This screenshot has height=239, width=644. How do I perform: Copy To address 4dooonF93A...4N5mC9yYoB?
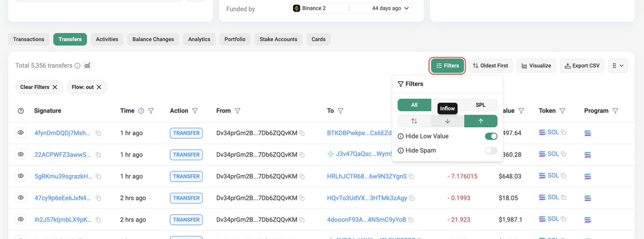click(x=412, y=220)
